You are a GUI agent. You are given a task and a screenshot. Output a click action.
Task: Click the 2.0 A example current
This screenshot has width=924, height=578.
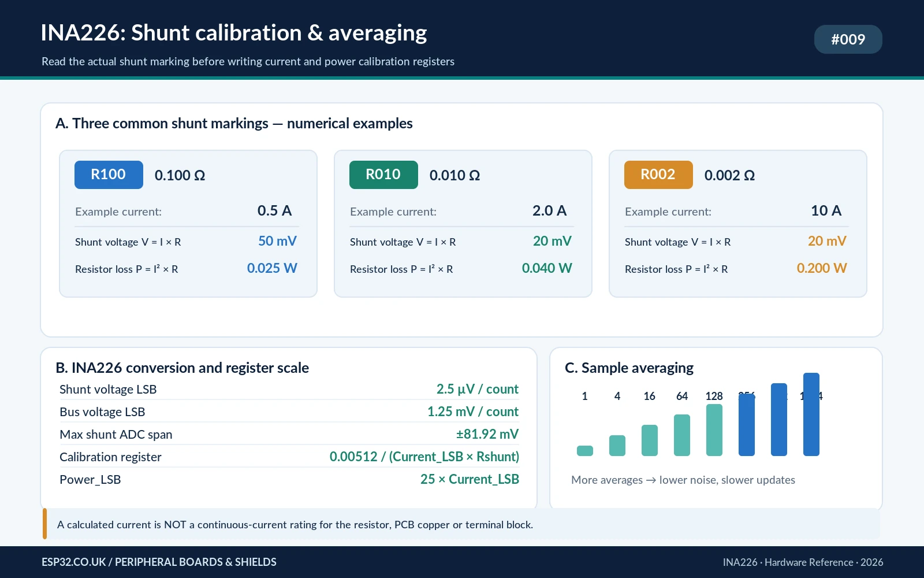[549, 210]
